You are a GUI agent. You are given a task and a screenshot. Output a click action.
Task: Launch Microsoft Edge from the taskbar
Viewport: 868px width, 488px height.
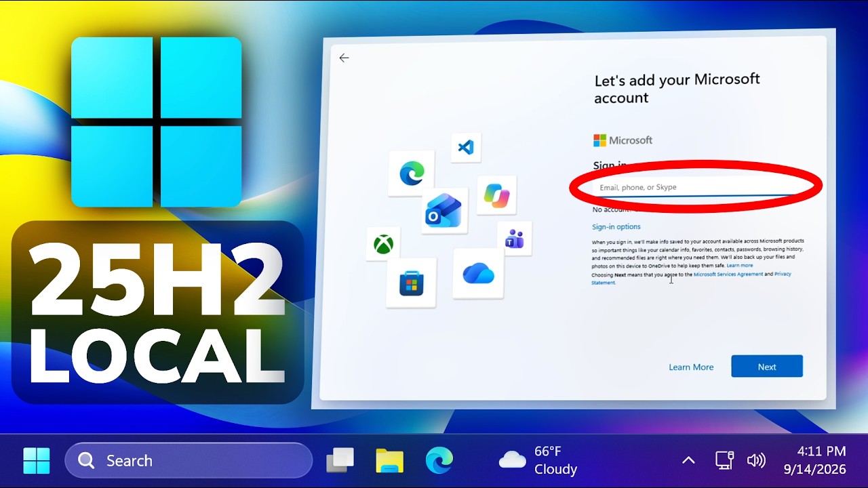(x=439, y=461)
